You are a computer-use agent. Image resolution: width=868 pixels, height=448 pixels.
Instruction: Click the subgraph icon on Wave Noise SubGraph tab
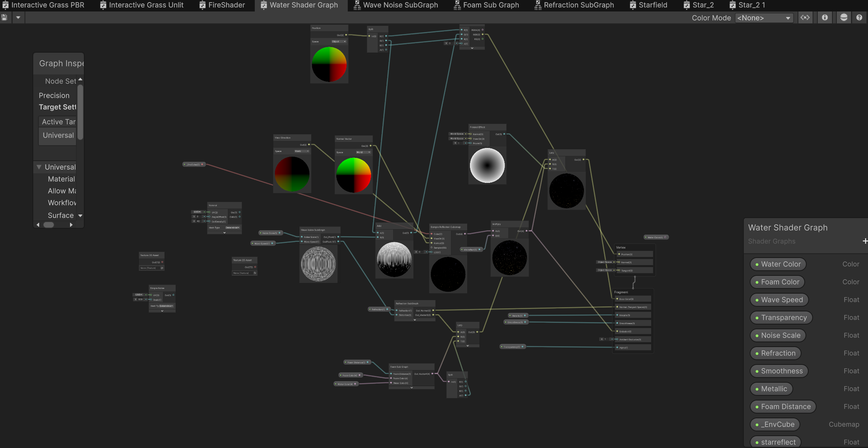(356, 5)
